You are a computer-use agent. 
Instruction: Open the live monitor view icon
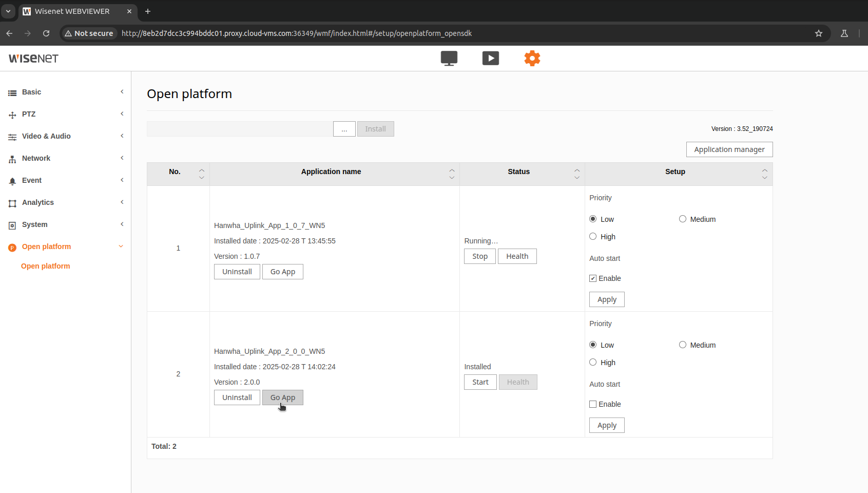click(449, 58)
